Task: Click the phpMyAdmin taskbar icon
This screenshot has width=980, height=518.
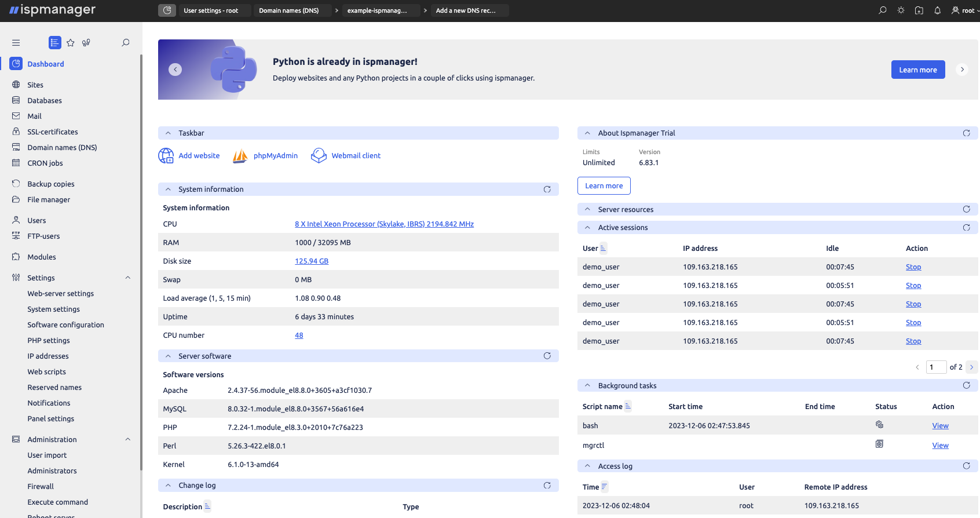Action: click(x=240, y=156)
